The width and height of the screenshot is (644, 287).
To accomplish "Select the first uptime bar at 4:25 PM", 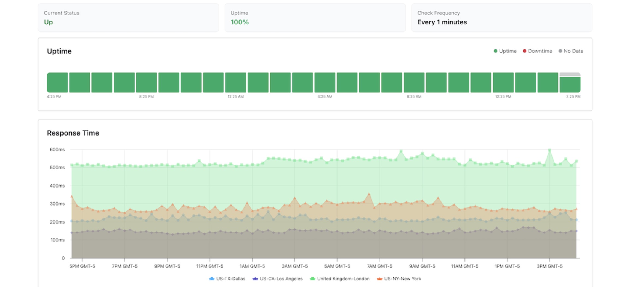I will [x=57, y=83].
